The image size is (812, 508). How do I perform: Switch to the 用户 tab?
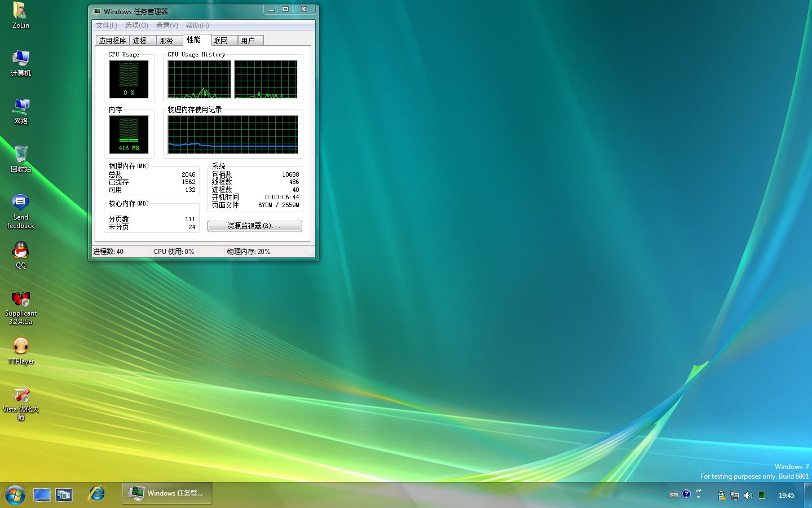pyautogui.click(x=250, y=41)
